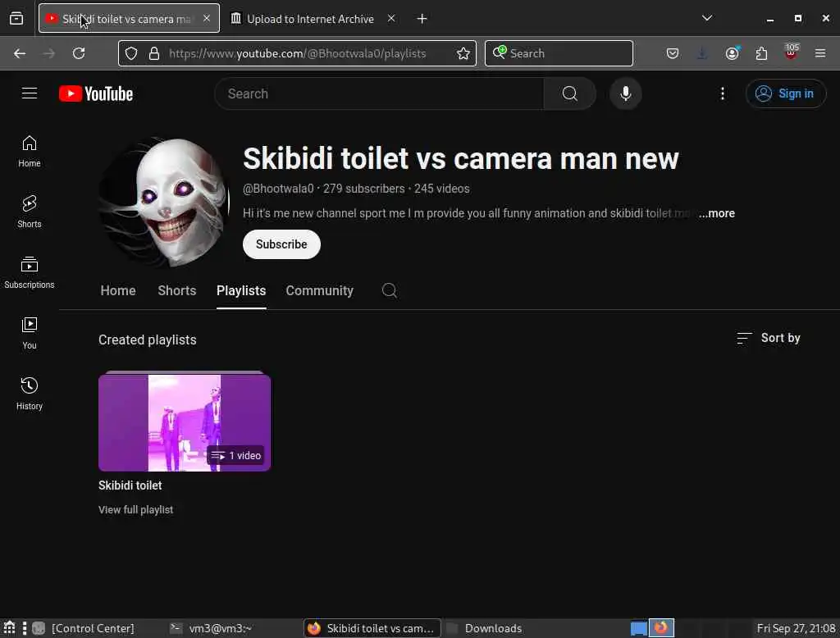
Task: Open the channel Community tab
Action: [319, 290]
